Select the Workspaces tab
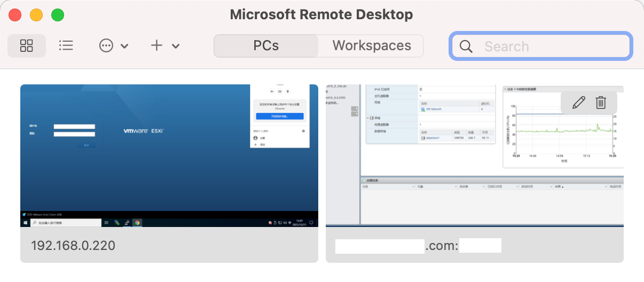 pos(372,46)
